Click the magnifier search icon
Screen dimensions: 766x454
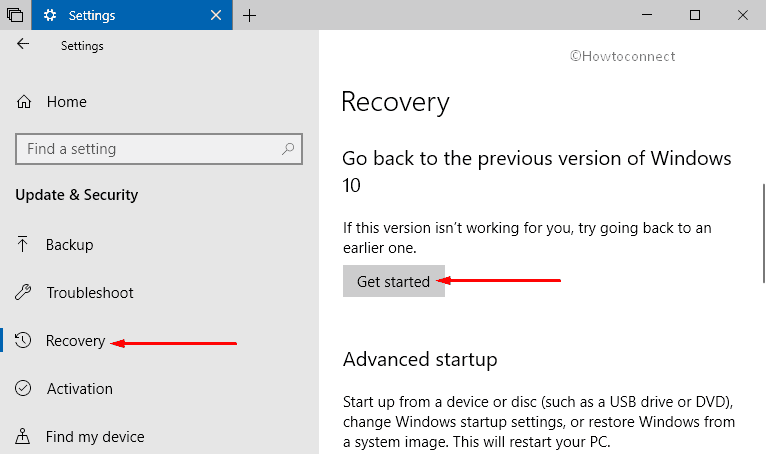pos(288,149)
